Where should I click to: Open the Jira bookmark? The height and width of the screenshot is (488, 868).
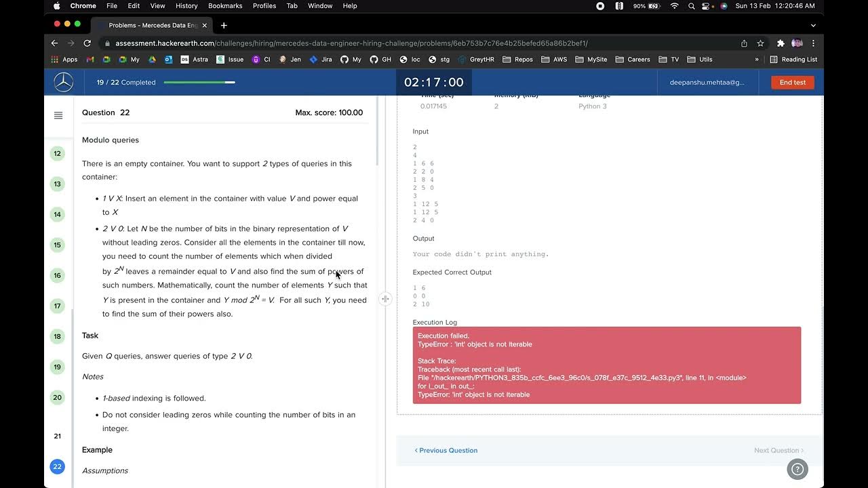[x=321, y=60]
